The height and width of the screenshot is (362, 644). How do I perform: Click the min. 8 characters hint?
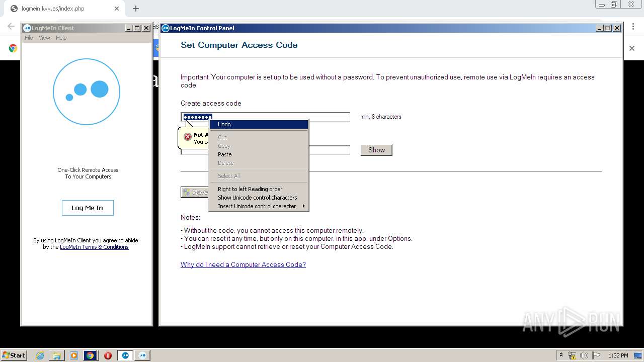click(381, 117)
